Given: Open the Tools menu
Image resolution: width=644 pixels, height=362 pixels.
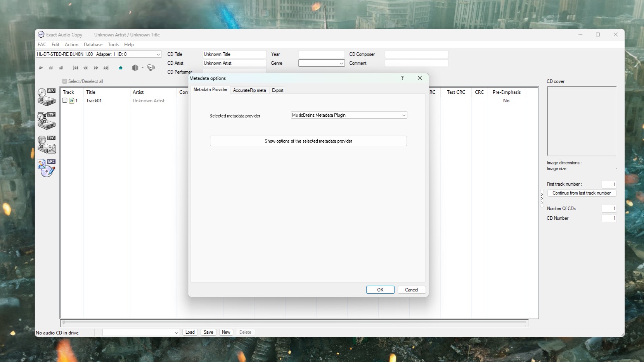Looking at the screenshot, I should 113,45.
